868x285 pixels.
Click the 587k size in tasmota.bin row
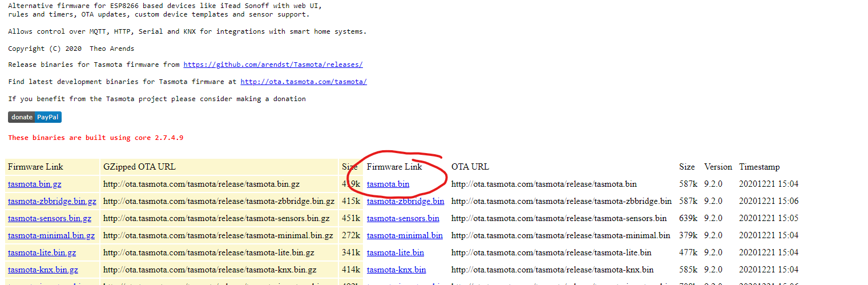coord(688,184)
